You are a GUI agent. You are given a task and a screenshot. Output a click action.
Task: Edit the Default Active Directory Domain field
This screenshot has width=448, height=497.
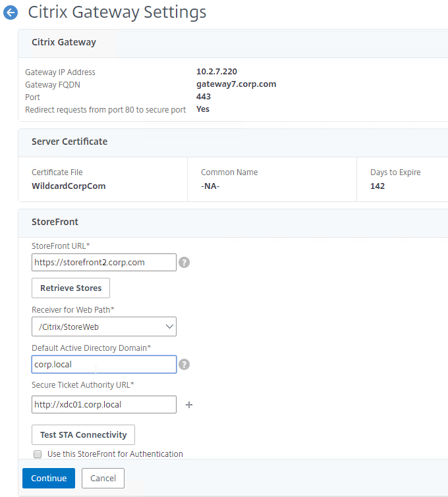[x=103, y=364]
